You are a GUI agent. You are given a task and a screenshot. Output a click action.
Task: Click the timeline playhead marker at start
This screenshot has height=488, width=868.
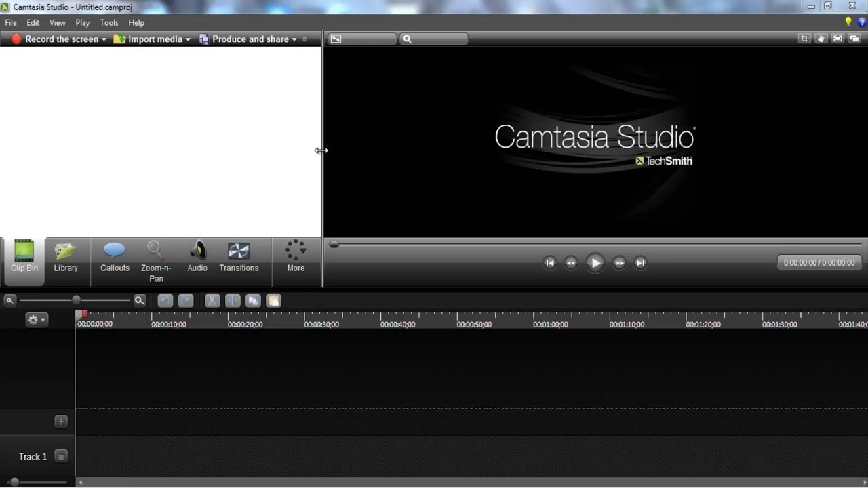(x=81, y=314)
